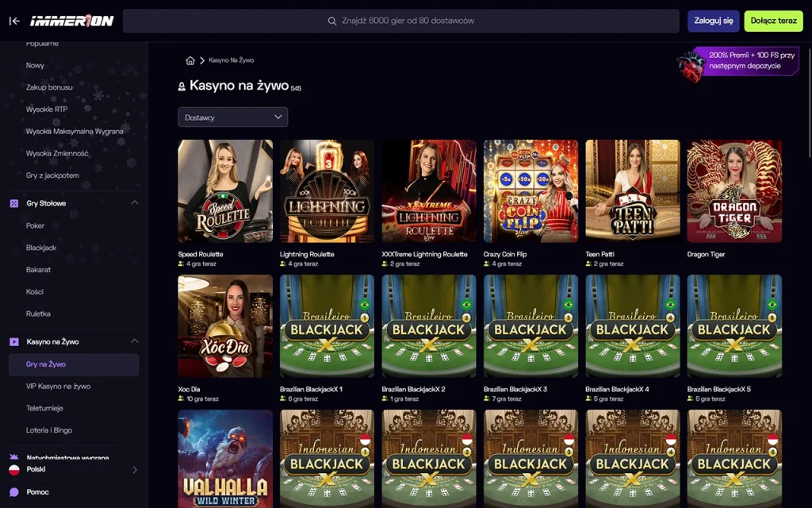This screenshot has width=812, height=508.
Task: Open XXXTreme Lightning Roulette thumbnail
Action: [429, 191]
